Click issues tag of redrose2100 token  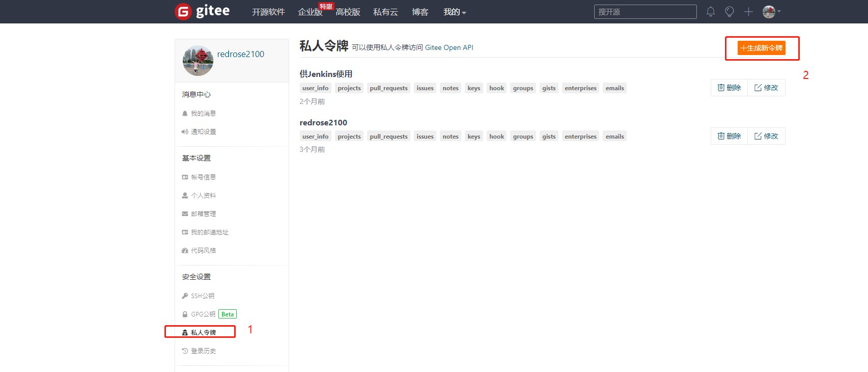point(425,137)
